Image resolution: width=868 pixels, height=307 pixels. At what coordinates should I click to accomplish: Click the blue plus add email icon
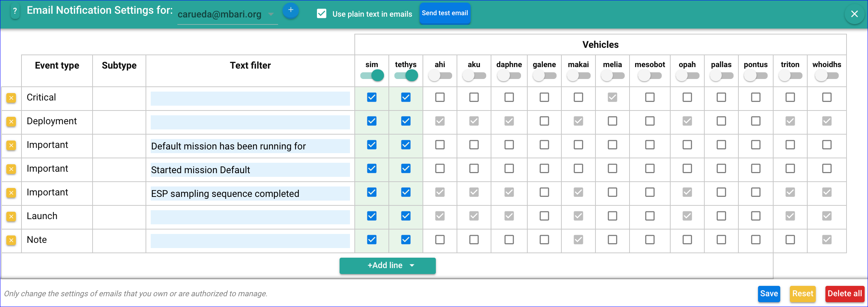[x=291, y=10]
